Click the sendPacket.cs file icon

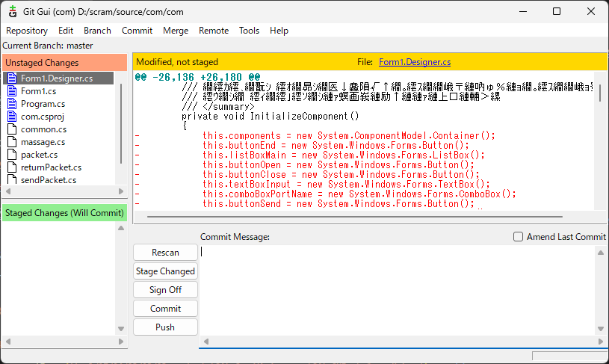pos(12,179)
